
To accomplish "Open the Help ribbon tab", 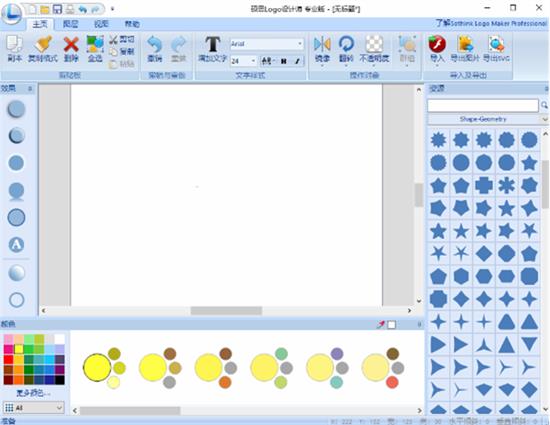I will pos(132,24).
